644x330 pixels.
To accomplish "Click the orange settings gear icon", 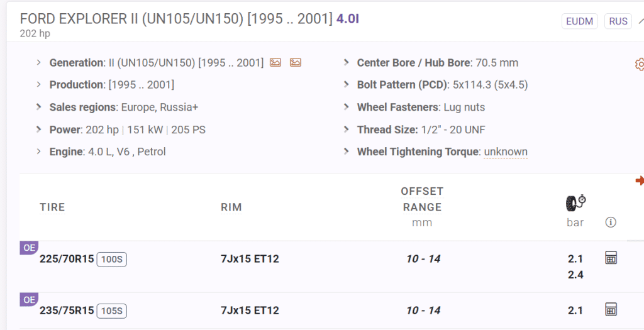I will (640, 64).
